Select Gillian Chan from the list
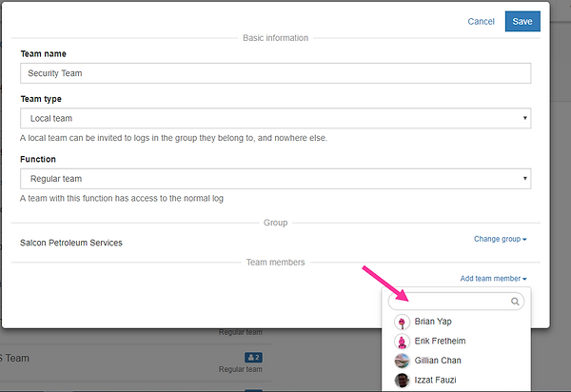571x392 pixels. (456, 361)
